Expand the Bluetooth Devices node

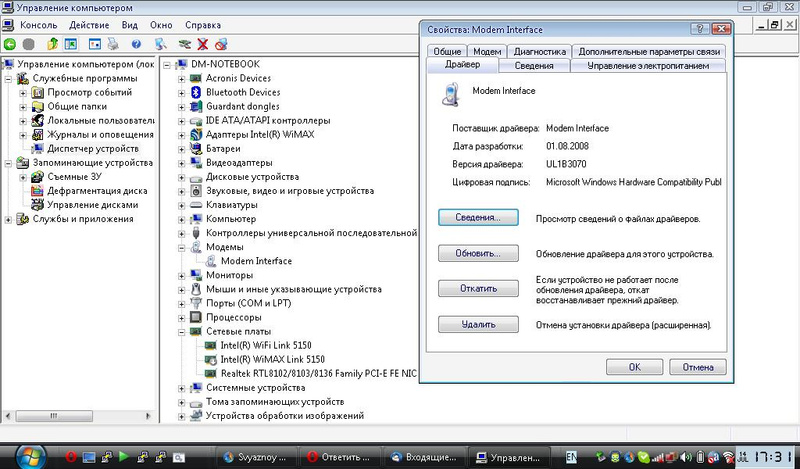coord(181,93)
